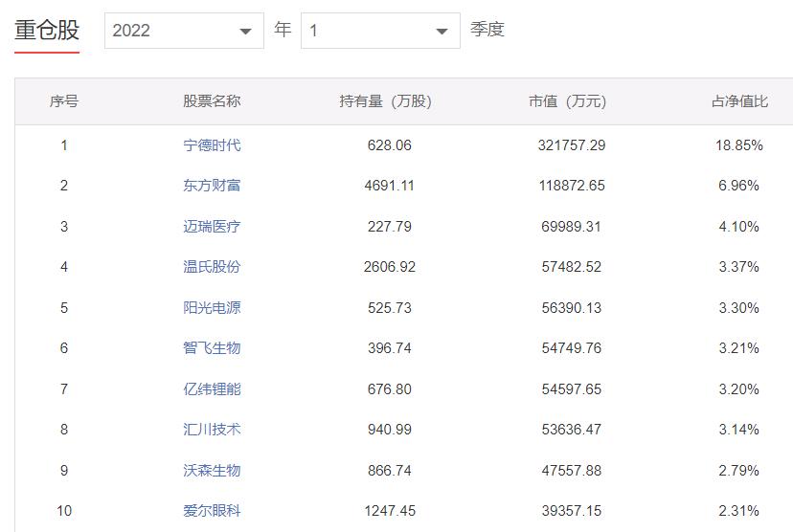Select the market value 54597.65

coord(572,389)
